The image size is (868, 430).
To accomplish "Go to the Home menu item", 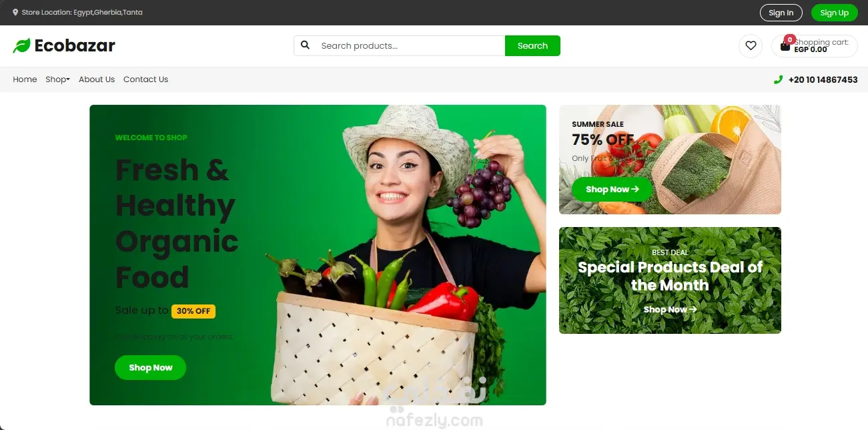I will (x=25, y=79).
